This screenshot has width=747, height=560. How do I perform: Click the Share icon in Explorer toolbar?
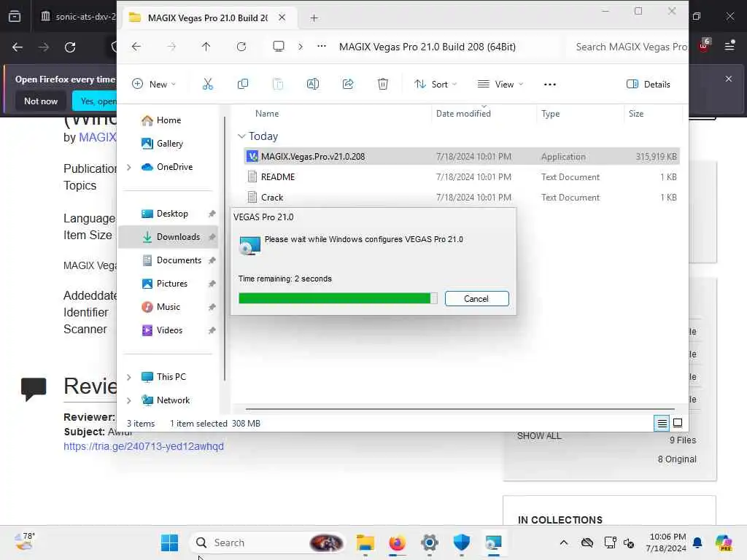[x=348, y=85]
